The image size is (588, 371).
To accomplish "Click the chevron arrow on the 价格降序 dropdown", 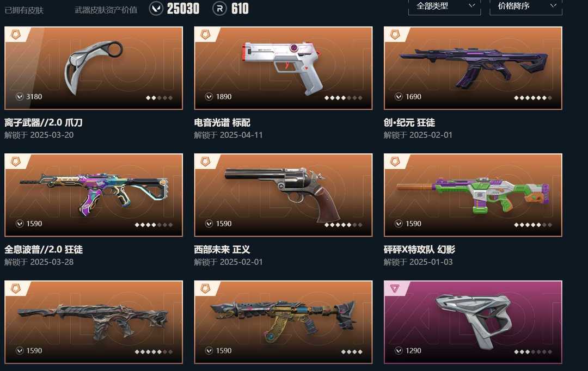I will [x=553, y=5].
